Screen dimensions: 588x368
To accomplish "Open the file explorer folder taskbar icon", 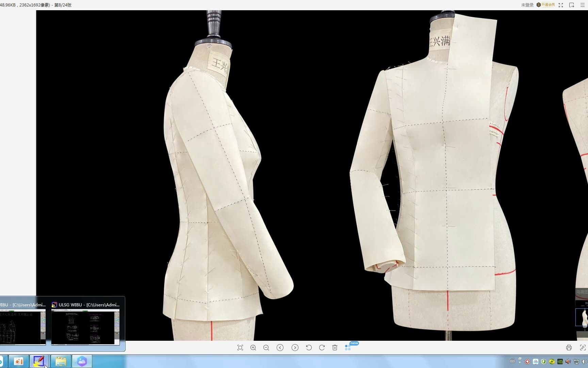I will point(61,361).
